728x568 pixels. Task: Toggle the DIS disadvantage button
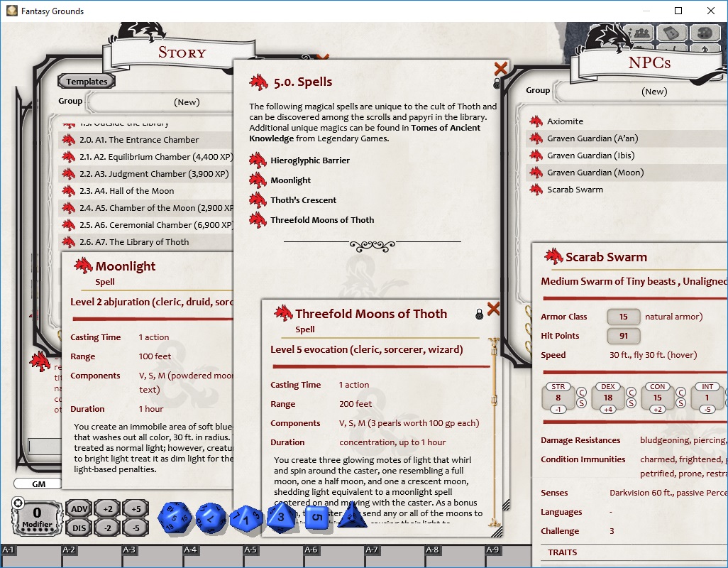(x=79, y=528)
